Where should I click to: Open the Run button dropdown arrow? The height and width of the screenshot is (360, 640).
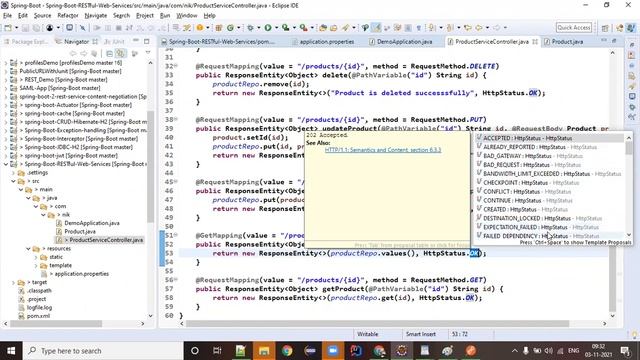(x=276, y=28)
